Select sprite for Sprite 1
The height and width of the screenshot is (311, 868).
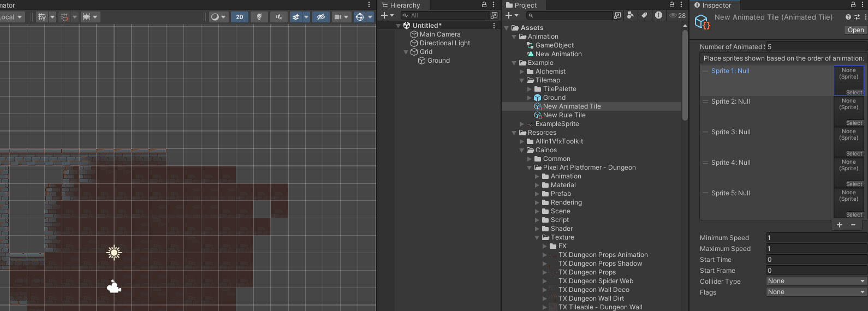854,93
